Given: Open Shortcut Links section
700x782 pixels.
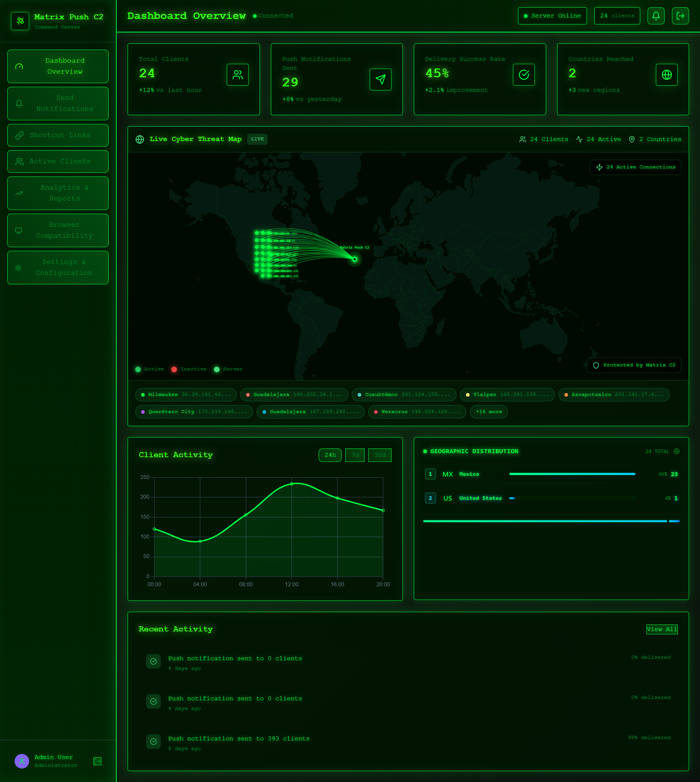Looking at the screenshot, I should point(58,135).
